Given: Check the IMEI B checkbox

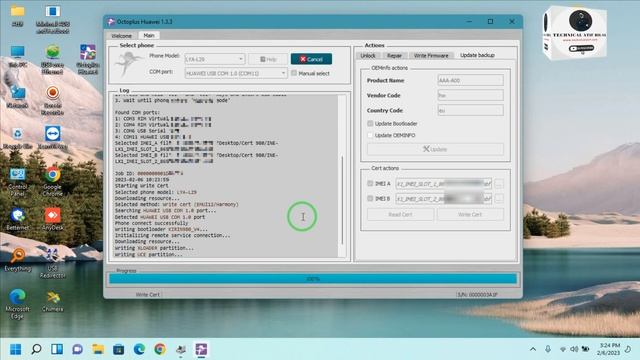Looking at the screenshot, I should pyautogui.click(x=370, y=198).
